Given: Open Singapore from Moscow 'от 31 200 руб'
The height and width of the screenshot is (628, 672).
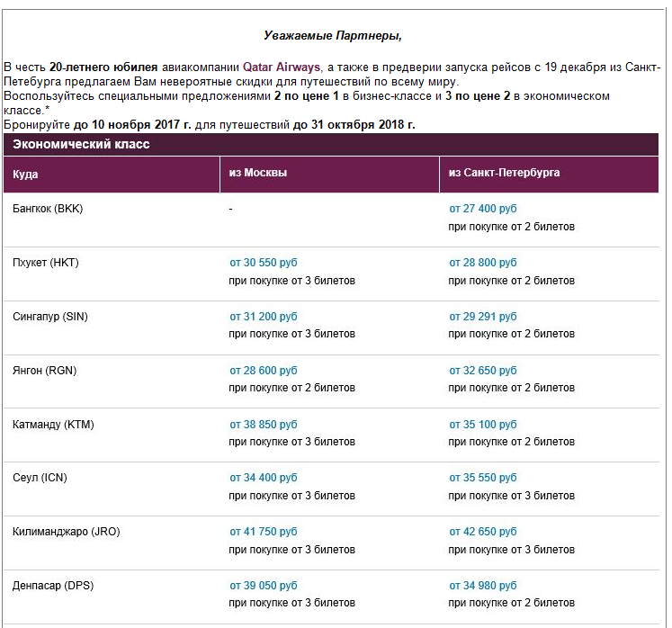Looking at the screenshot, I should click(x=264, y=317).
